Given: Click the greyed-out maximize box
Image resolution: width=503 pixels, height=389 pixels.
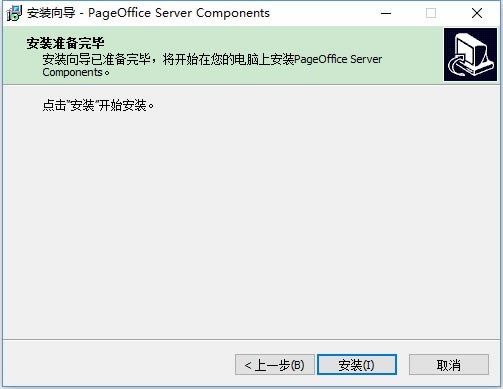Looking at the screenshot, I should pos(431,13).
